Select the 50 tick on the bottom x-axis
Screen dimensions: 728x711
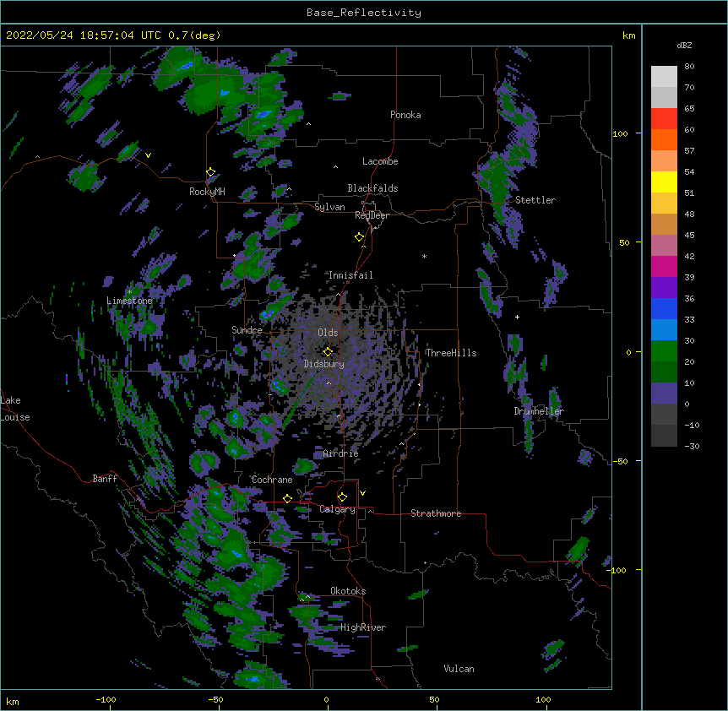pos(434,699)
